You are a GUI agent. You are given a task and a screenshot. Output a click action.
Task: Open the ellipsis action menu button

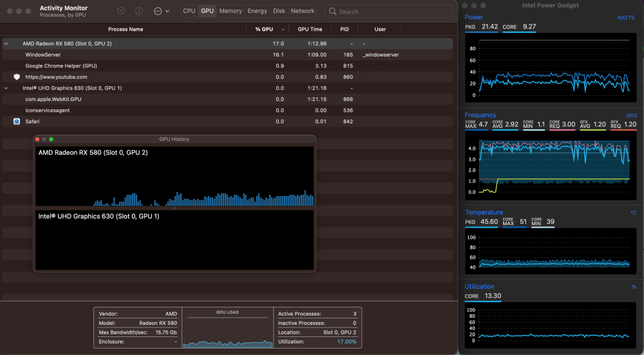(x=158, y=12)
